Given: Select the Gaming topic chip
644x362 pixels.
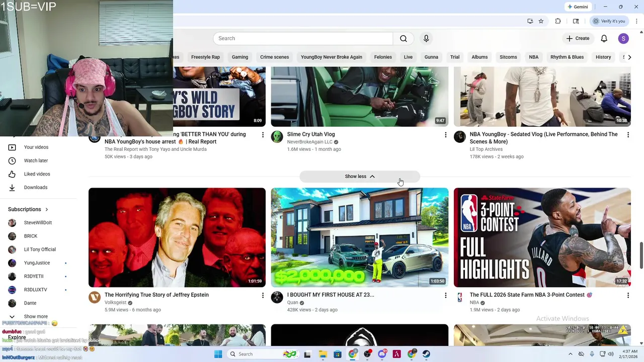Looking at the screenshot, I should coord(240,57).
